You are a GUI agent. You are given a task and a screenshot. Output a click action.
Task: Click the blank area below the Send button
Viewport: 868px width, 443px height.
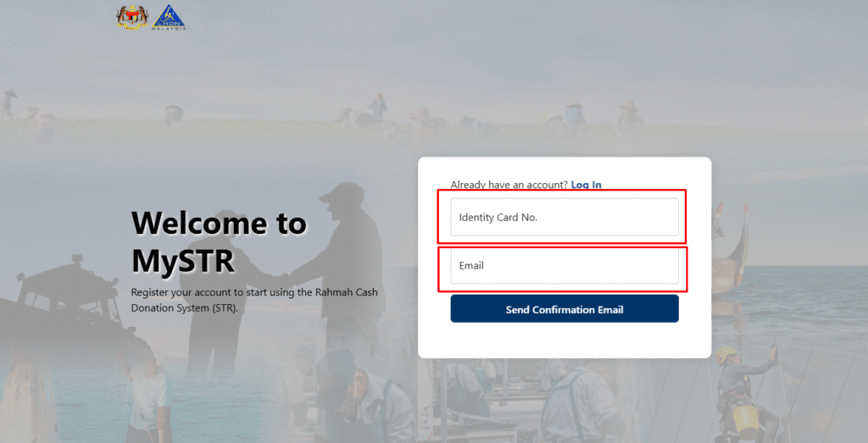pyautogui.click(x=564, y=341)
